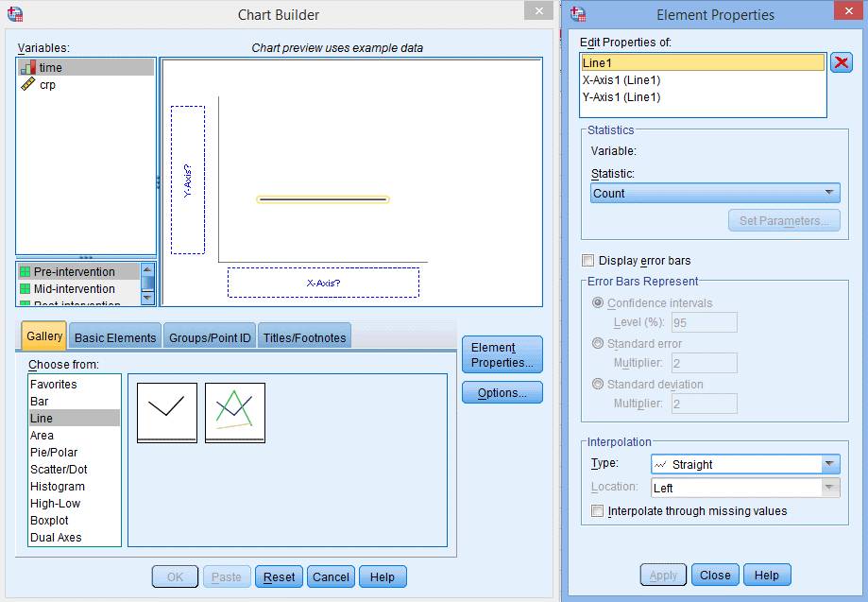The height and width of the screenshot is (602, 868).
Task: Choose Area in gallery list
Action: pyautogui.click(x=75, y=436)
